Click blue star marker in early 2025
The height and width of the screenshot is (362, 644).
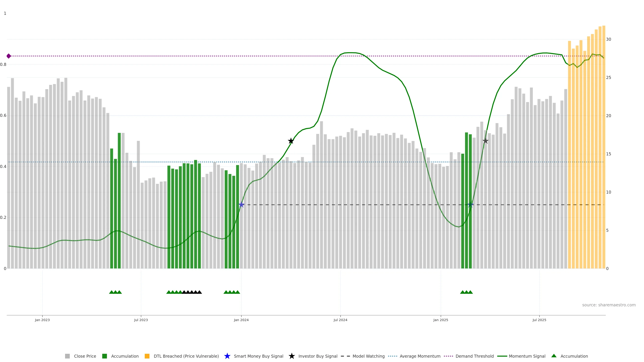pos(470,205)
